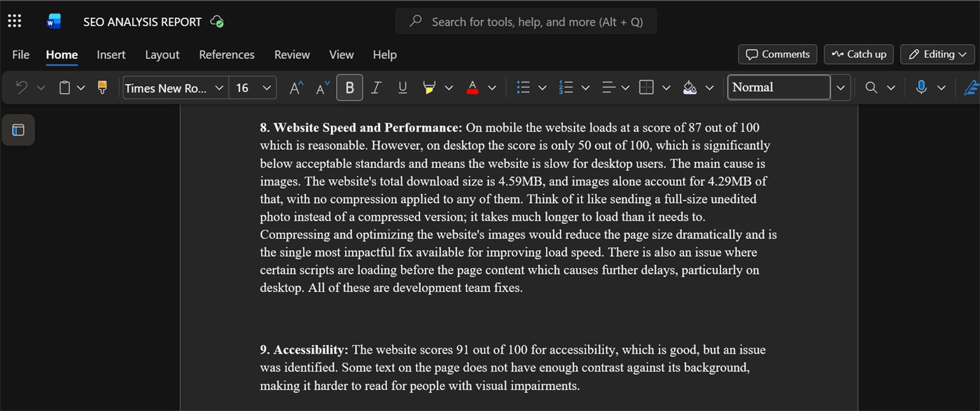Expand the Shading color arrow
The width and height of the screenshot is (980, 411).
pos(710,88)
